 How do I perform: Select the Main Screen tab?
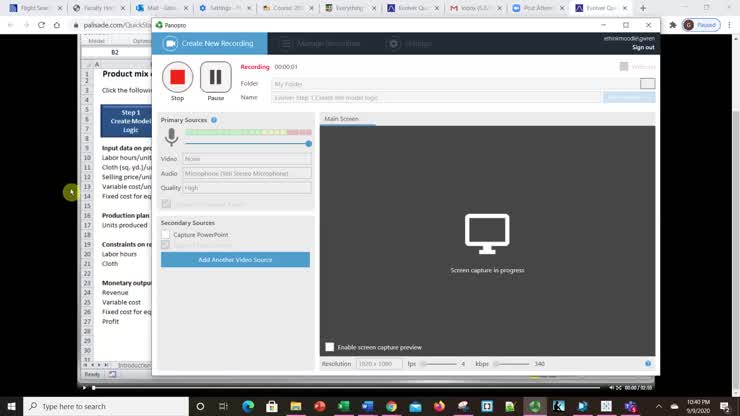341,119
